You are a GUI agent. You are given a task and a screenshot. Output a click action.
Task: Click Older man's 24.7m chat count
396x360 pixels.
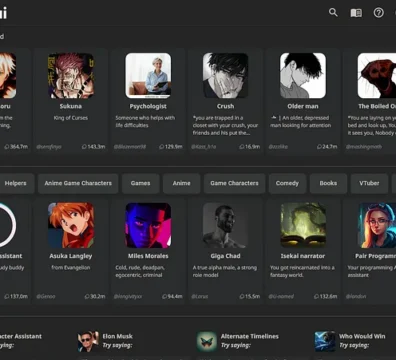pyautogui.click(x=327, y=147)
